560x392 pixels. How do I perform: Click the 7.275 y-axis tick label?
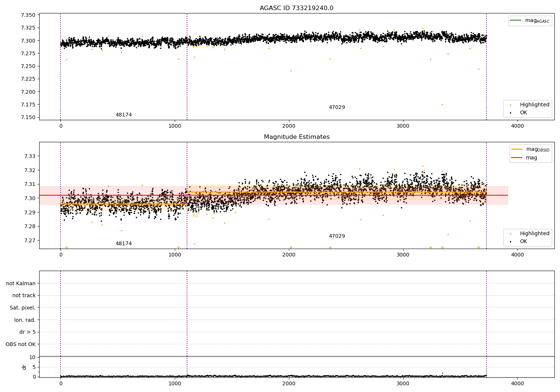pos(28,53)
